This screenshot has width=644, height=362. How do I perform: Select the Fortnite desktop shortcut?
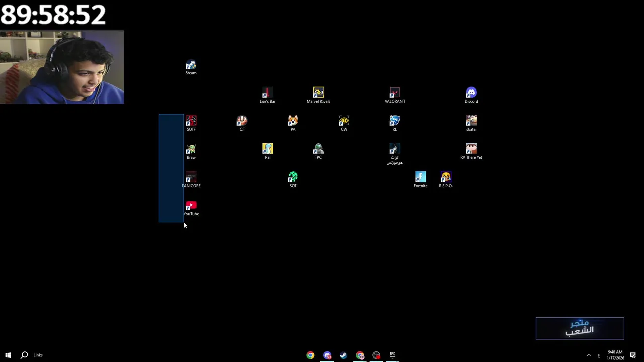click(x=420, y=180)
